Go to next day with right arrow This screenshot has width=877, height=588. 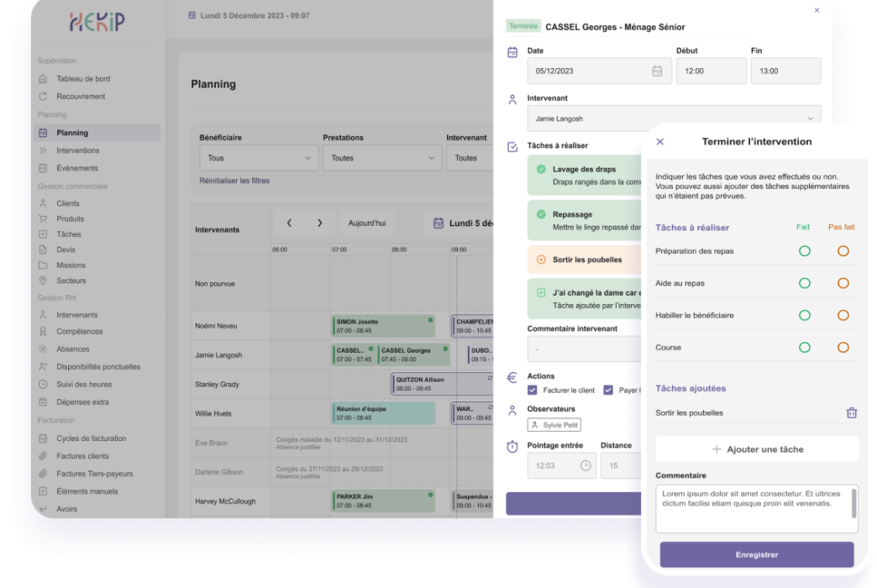pyautogui.click(x=319, y=223)
